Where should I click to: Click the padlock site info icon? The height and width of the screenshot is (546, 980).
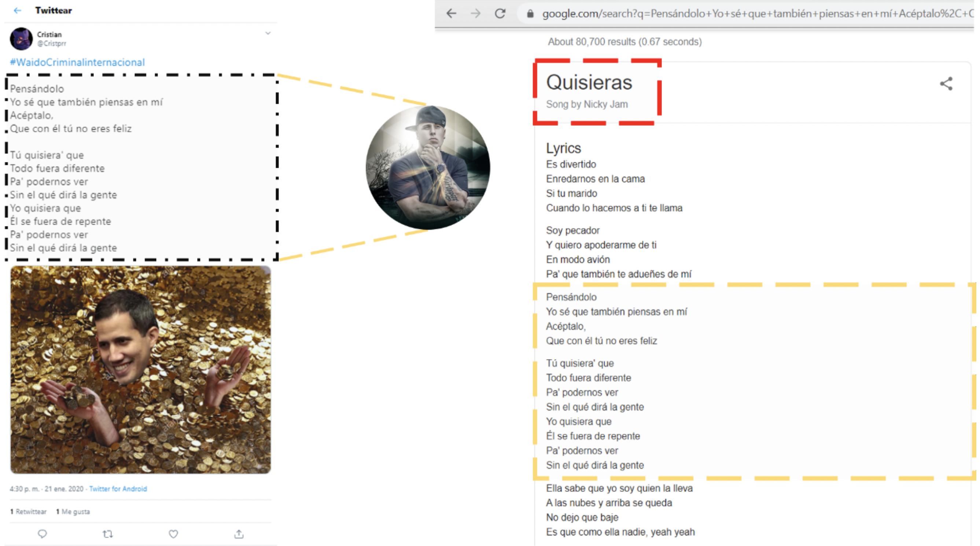530,14
